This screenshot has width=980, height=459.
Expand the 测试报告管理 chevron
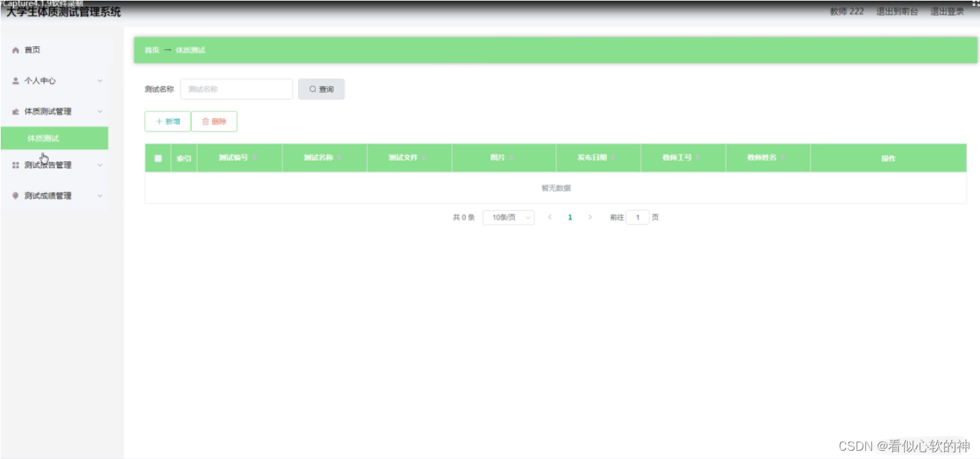100,165
